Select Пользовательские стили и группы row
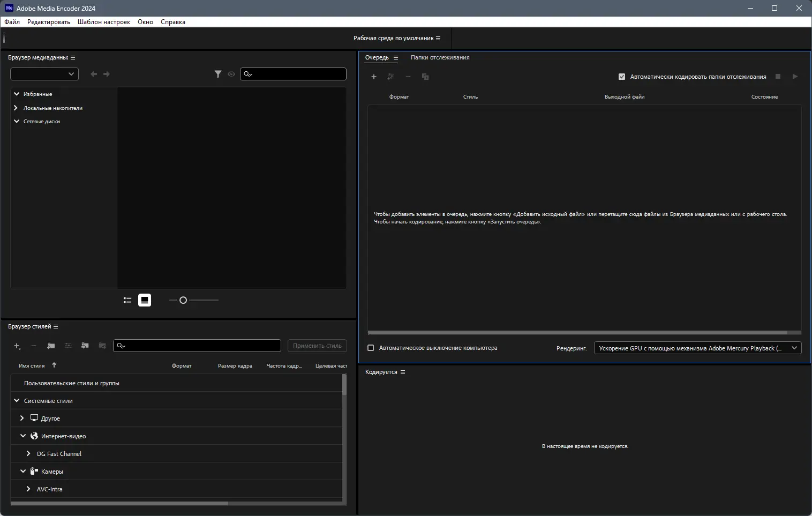Image resolution: width=812 pixels, height=516 pixels. [x=176, y=383]
